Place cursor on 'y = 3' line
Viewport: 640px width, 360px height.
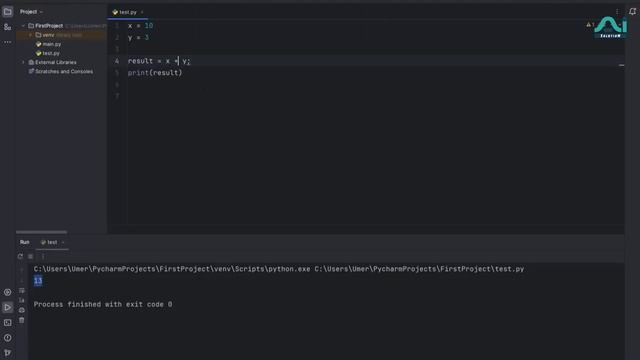click(x=138, y=38)
